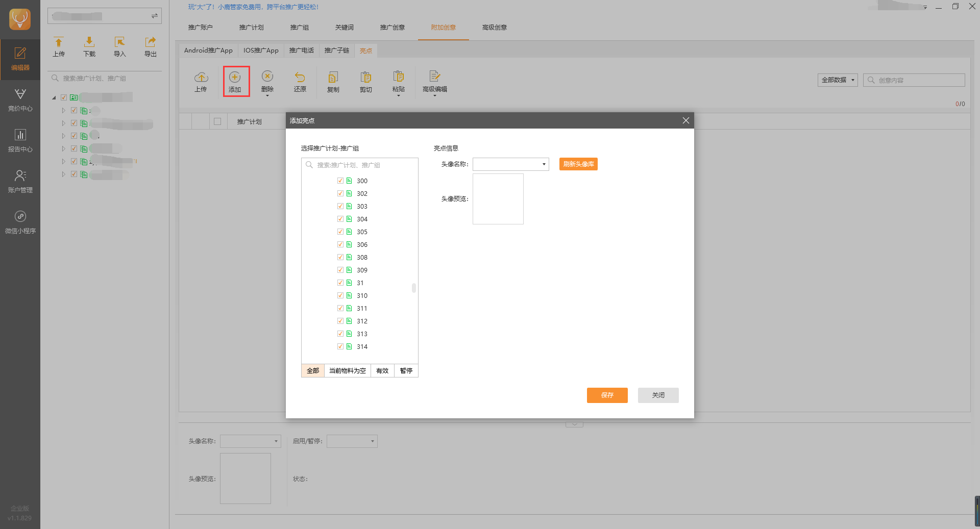
Task: Toggle checkbox for group 31
Action: coord(340,283)
